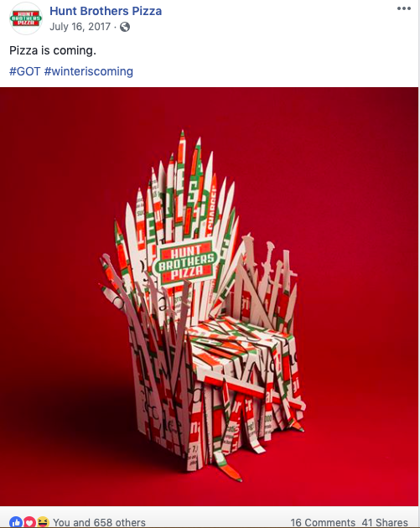420x528 pixels.
Task: Open the Hunt Brothers Pizza profile picture
Action: click(x=26, y=18)
